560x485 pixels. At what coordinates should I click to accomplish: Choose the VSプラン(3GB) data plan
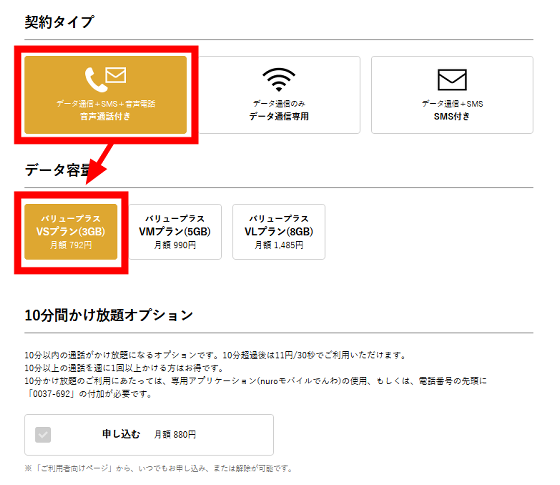(71, 232)
